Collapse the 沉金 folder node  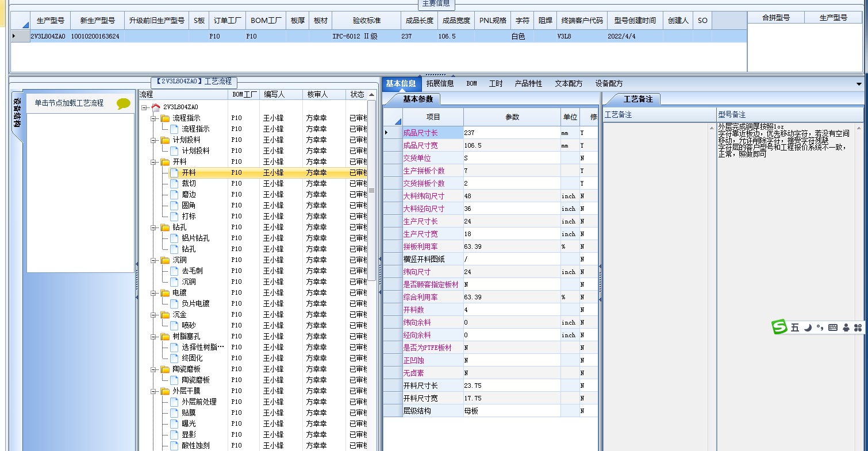(x=153, y=314)
